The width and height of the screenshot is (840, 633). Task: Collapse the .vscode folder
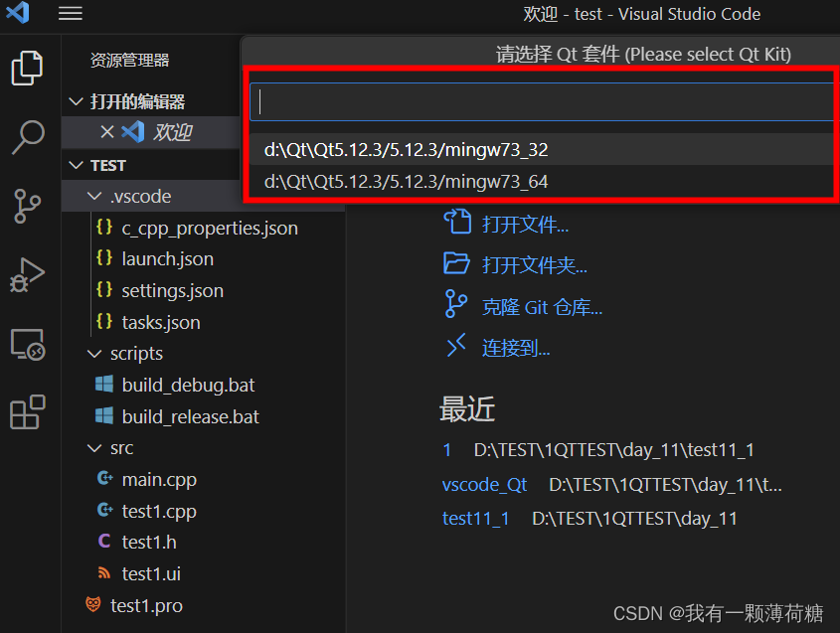(94, 196)
